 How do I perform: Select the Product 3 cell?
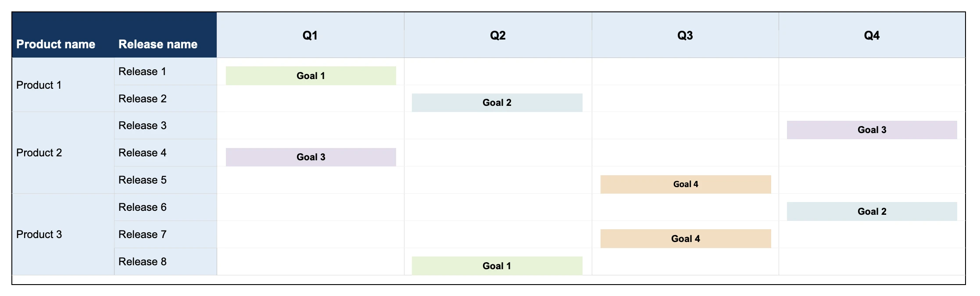pos(63,235)
